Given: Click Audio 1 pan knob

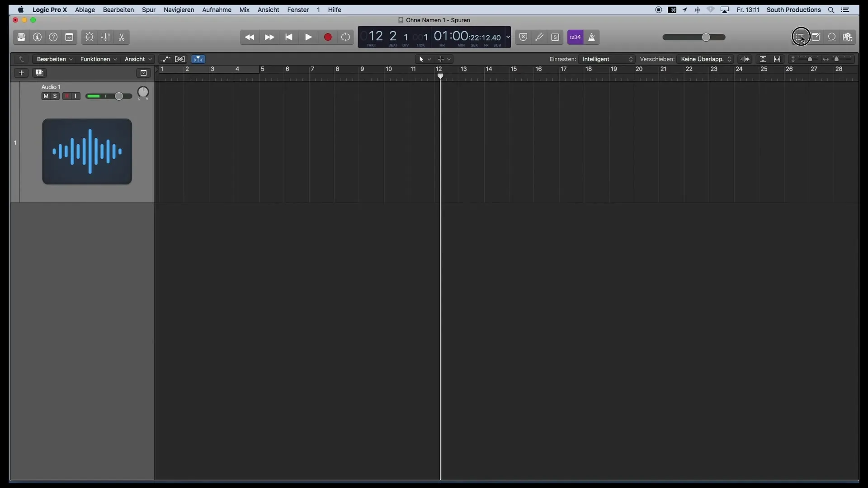Looking at the screenshot, I should pos(143,92).
